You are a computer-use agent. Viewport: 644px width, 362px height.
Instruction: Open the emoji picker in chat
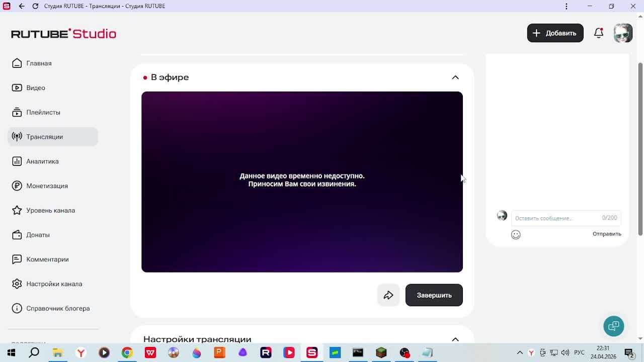point(516,235)
